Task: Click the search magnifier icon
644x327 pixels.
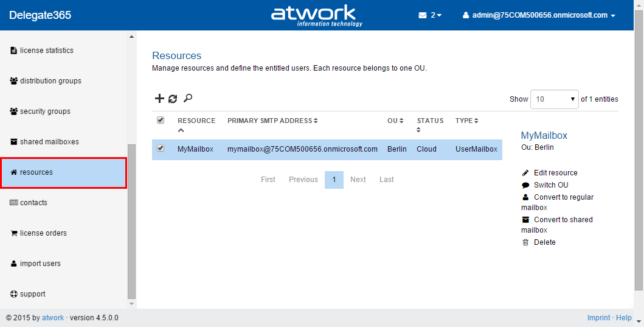Action: click(x=188, y=98)
